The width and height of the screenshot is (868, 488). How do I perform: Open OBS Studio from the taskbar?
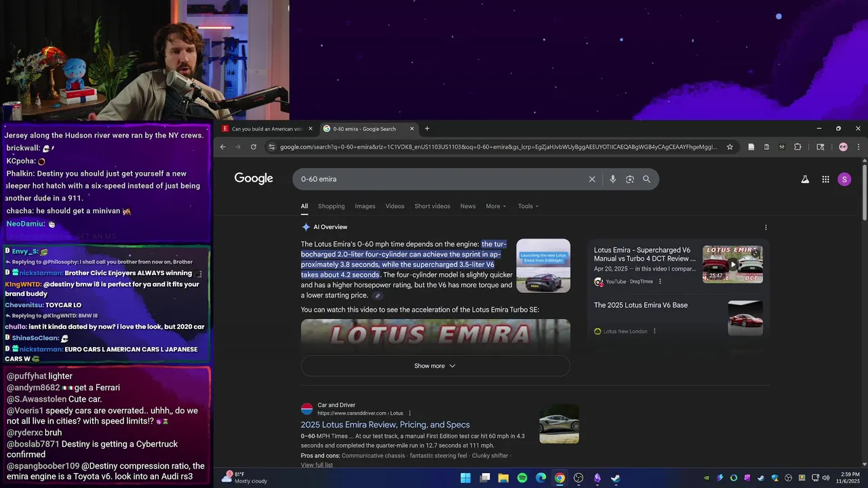pyautogui.click(x=578, y=478)
